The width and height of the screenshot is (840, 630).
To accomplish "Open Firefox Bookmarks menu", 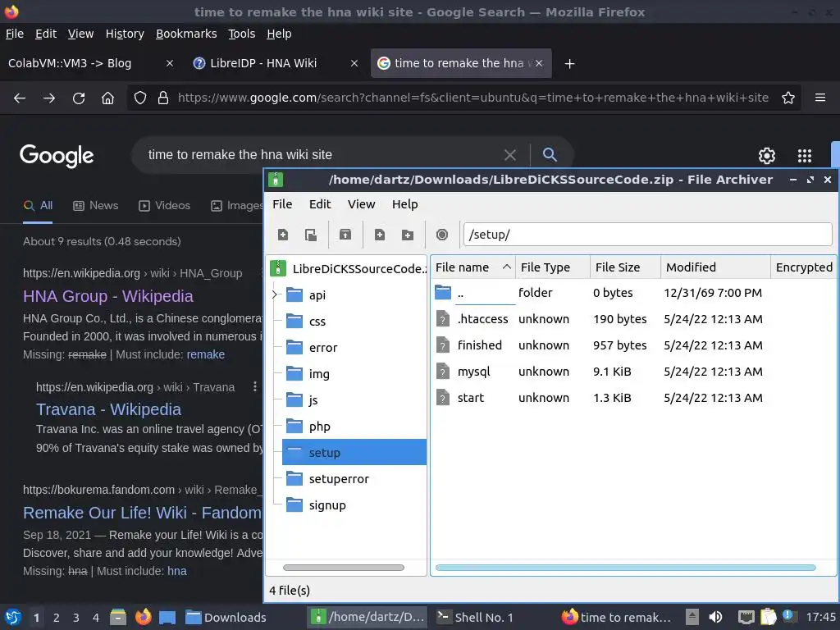I will (x=186, y=34).
